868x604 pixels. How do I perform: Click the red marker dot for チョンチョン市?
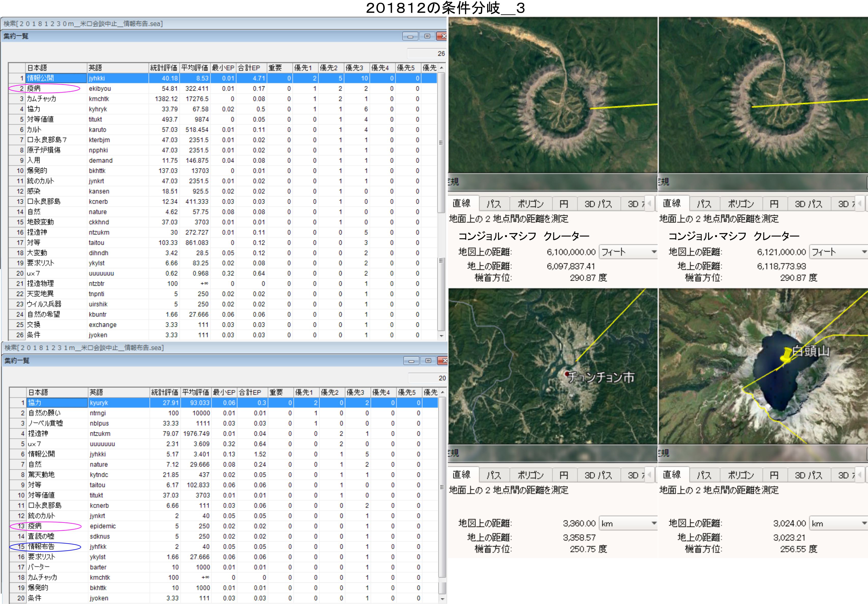point(567,374)
